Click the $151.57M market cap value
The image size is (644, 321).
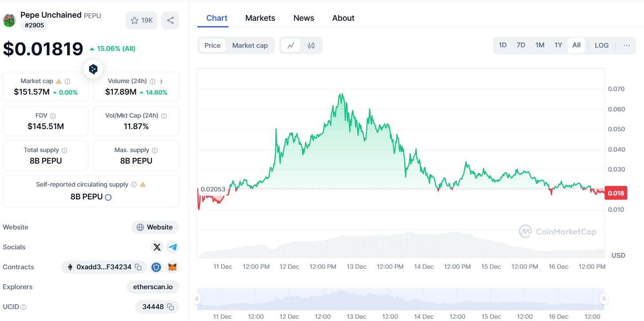pyautogui.click(x=31, y=92)
